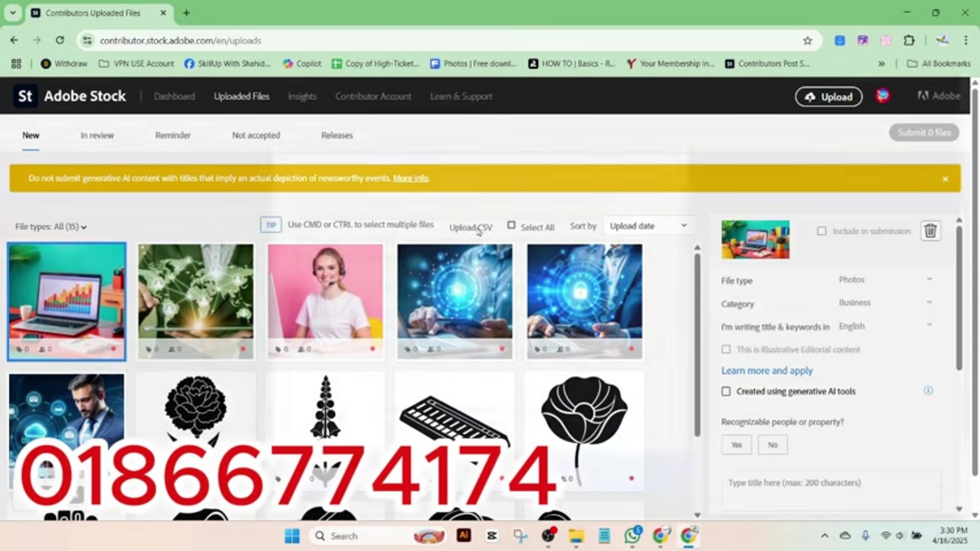The image size is (980, 551).
Task: Open the browser Extensions puzzle icon
Action: click(x=908, y=40)
